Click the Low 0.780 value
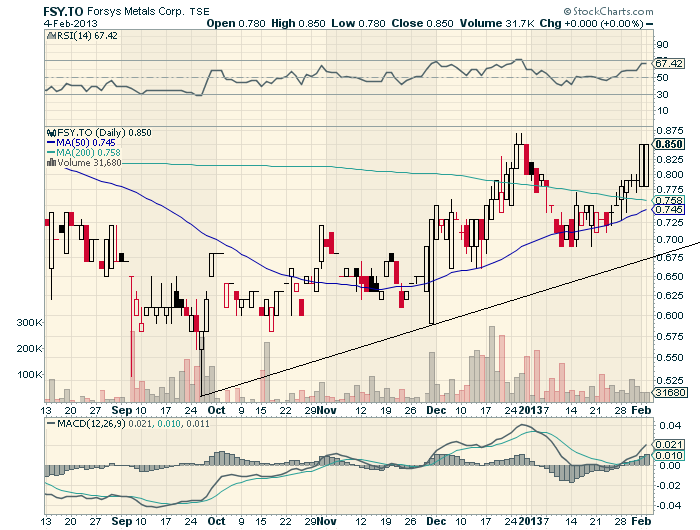Viewport: 700px width, 530px height. tap(358, 23)
